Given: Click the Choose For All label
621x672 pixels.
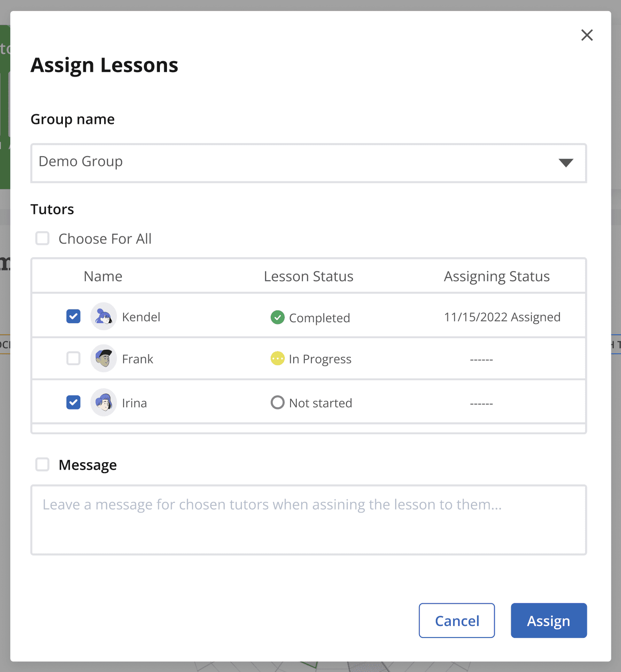Looking at the screenshot, I should pyautogui.click(x=105, y=239).
